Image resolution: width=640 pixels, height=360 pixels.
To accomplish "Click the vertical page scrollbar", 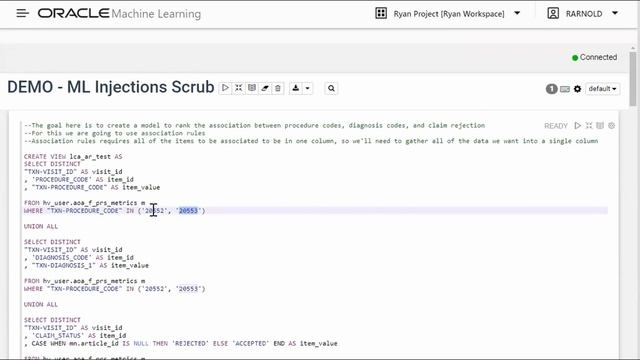I will coord(633,79).
